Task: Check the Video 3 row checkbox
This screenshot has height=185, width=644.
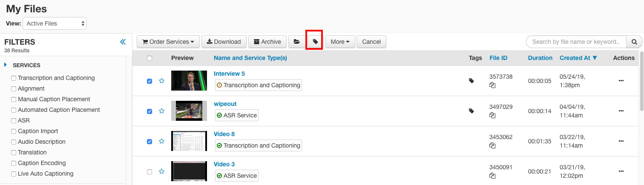Action: 149,172
